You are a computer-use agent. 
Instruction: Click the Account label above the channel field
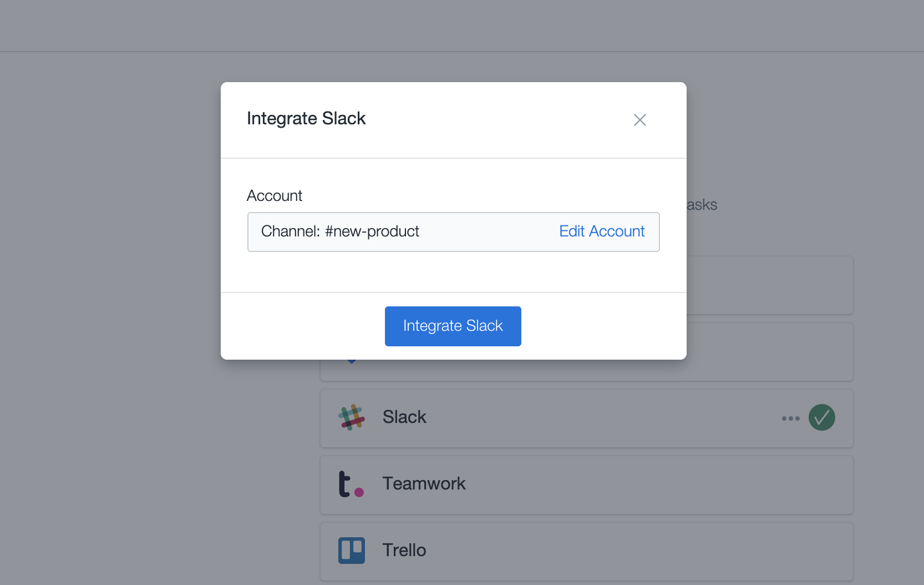pyautogui.click(x=275, y=196)
